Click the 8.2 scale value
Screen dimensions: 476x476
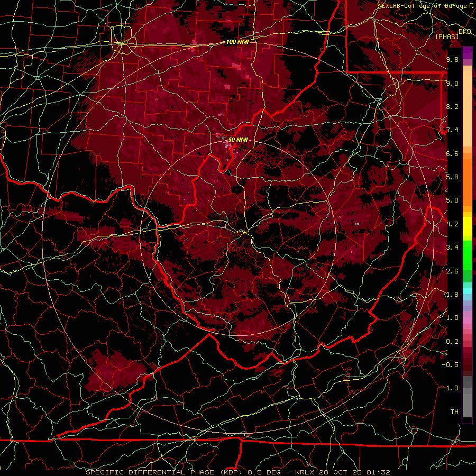(452, 106)
